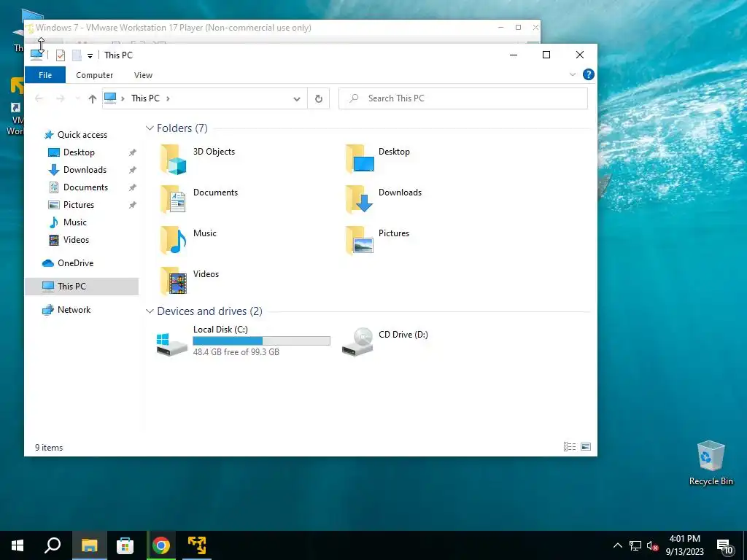This screenshot has height=560, width=747.
Task: Select the CD Drive (D:) icon
Action: coord(357,341)
